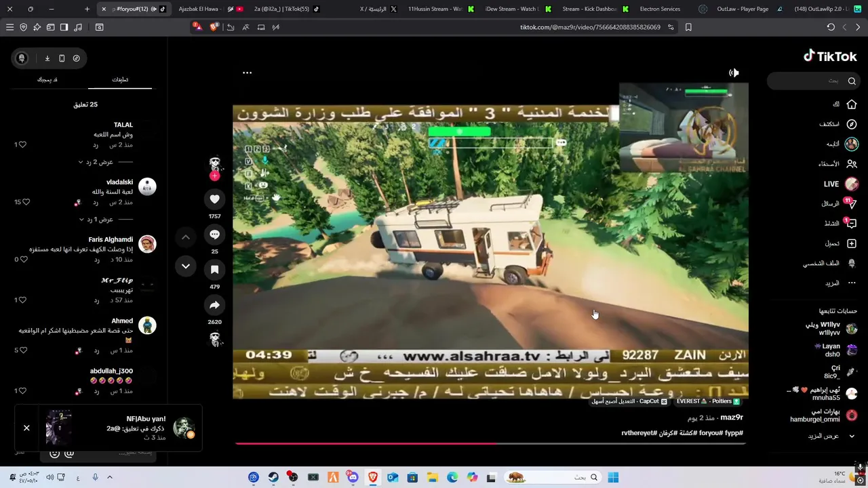
Task: Expand followed accounts with عرض المزيد
Action: point(830,436)
